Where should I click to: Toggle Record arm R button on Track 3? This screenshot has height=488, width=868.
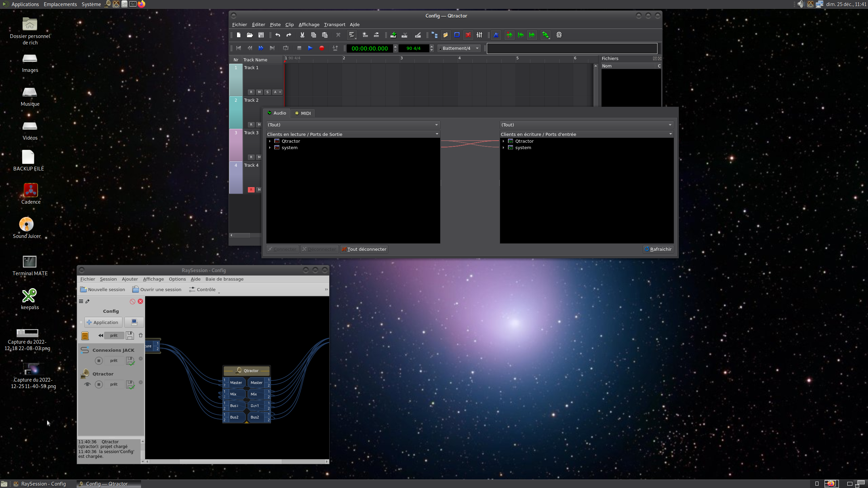pyautogui.click(x=251, y=157)
